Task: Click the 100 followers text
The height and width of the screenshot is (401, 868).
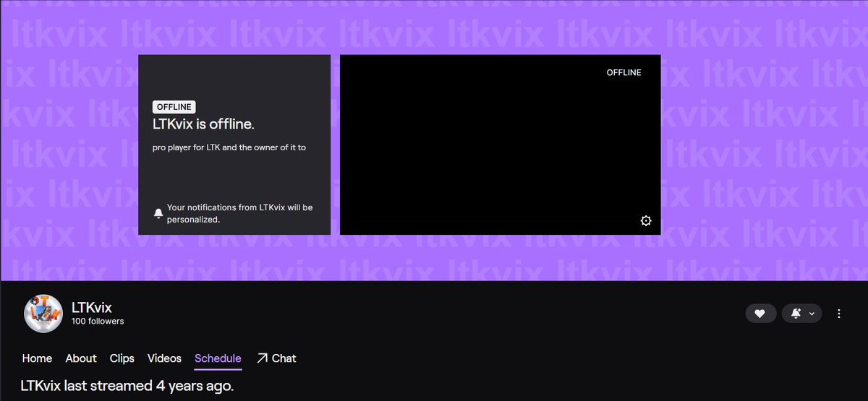Action: pos(98,322)
